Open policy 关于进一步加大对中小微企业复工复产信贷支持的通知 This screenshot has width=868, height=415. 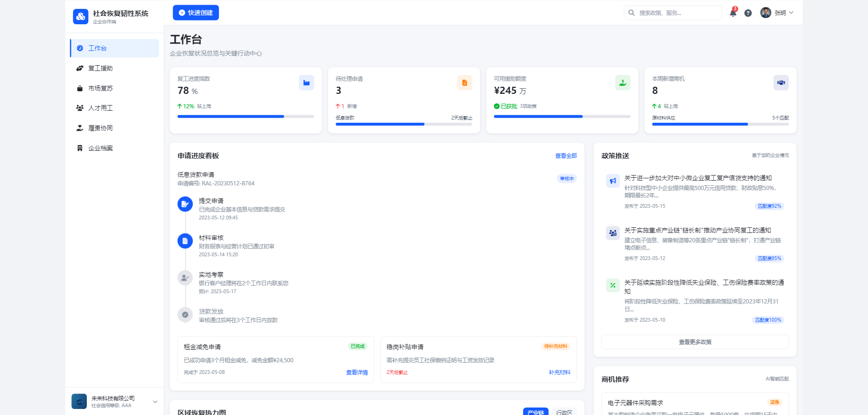(x=698, y=178)
